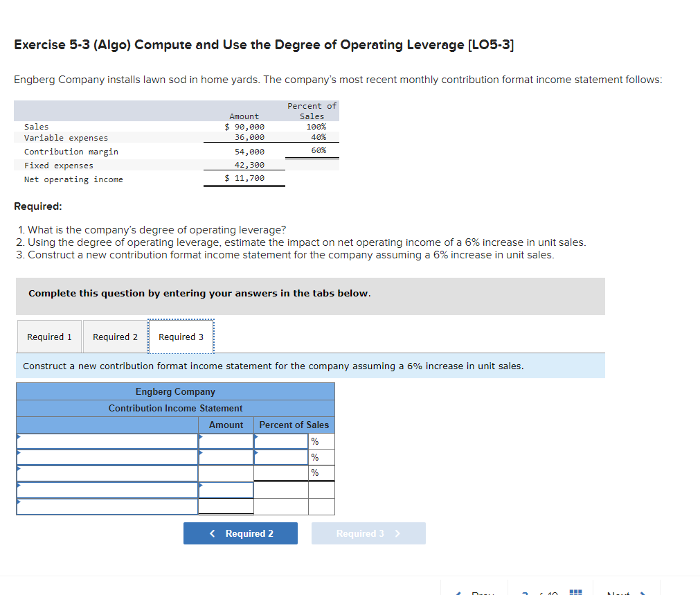The height and width of the screenshot is (595, 700).
Task: Click the '36,000' variable expenses amount
Action: [249, 137]
